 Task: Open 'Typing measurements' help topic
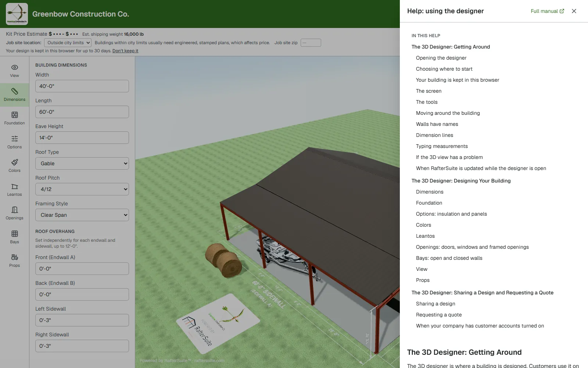pyautogui.click(x=442, y=146)
